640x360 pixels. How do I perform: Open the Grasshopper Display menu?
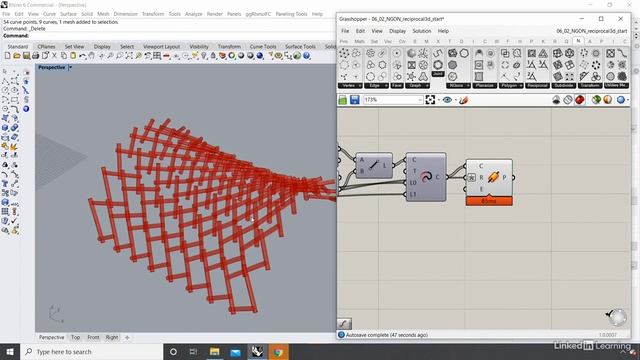pyautogui.click(x=397, y=31)
